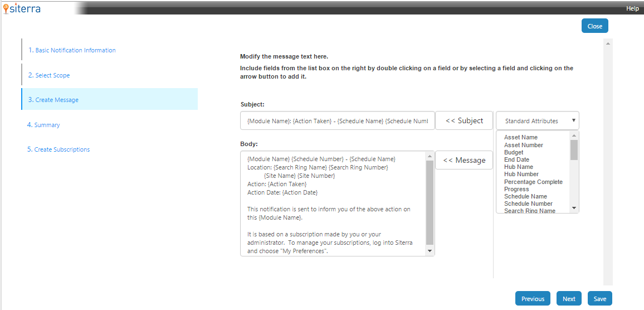Click inside the Subject text field
Screen dimensions: 644x310
pos(337,120)
